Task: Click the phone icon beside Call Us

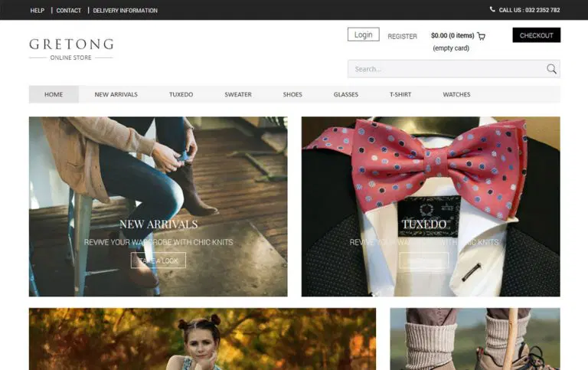Action: pyautogui.click(x=492, y=9)
